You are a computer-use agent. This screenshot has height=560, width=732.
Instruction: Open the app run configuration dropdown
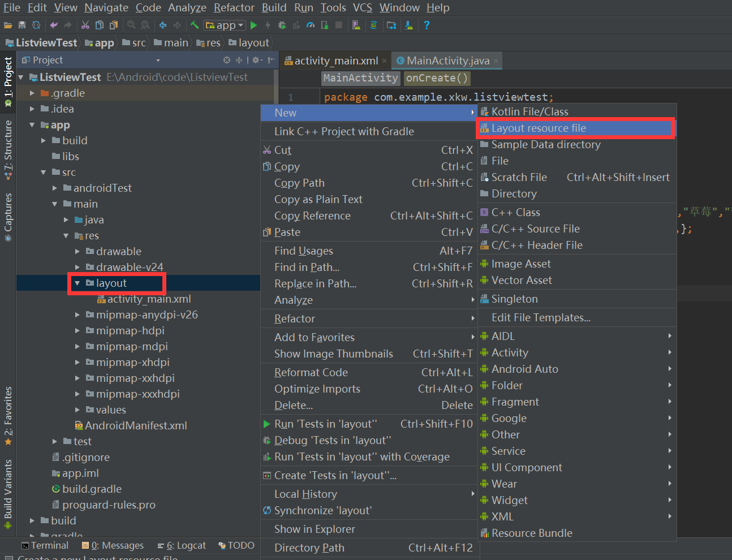[x=225, y=25]
